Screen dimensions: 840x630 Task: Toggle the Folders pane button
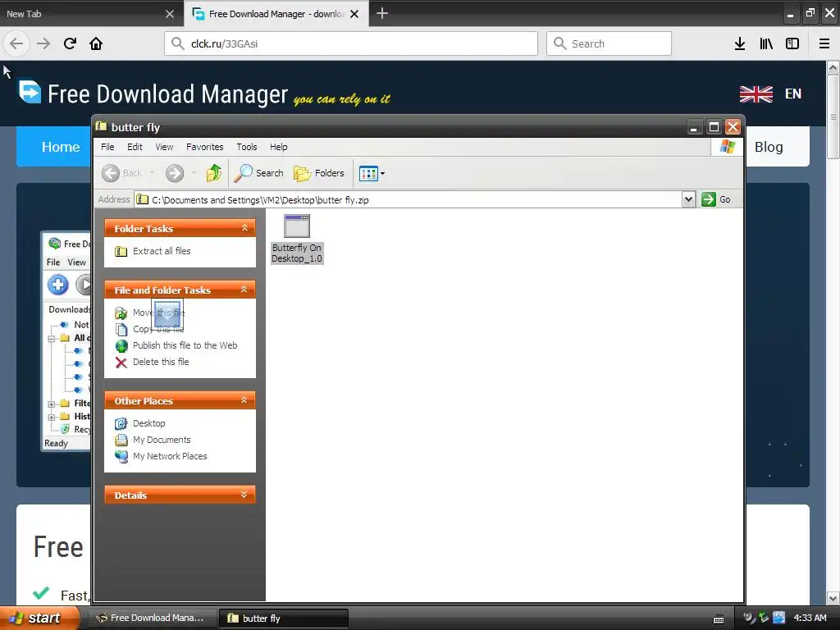(319, 173)
